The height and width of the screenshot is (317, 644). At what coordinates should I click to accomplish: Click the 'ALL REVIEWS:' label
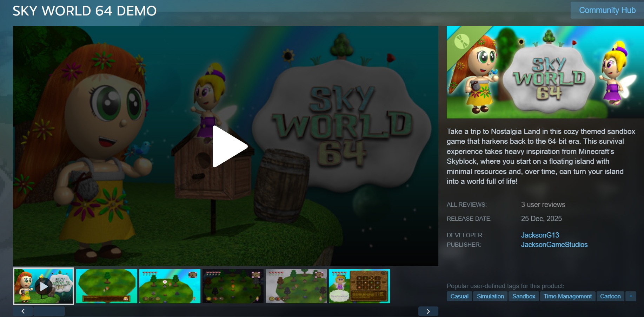[466, 205]
